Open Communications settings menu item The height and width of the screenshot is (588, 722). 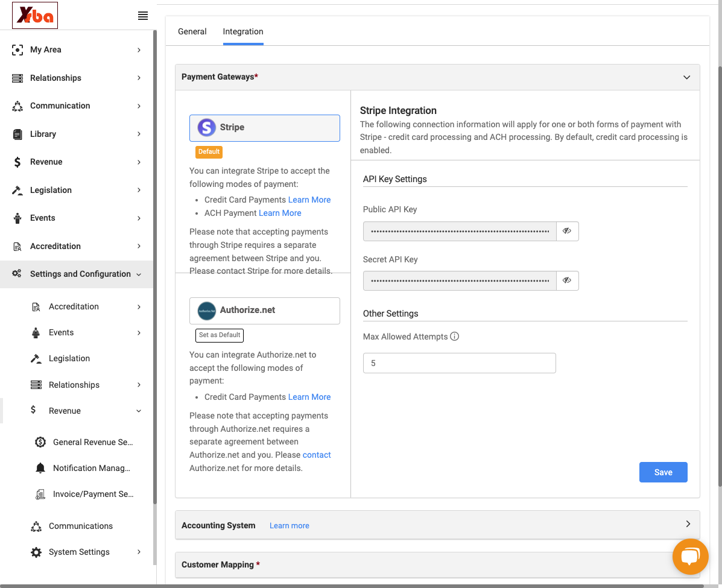tap(81, 526)
